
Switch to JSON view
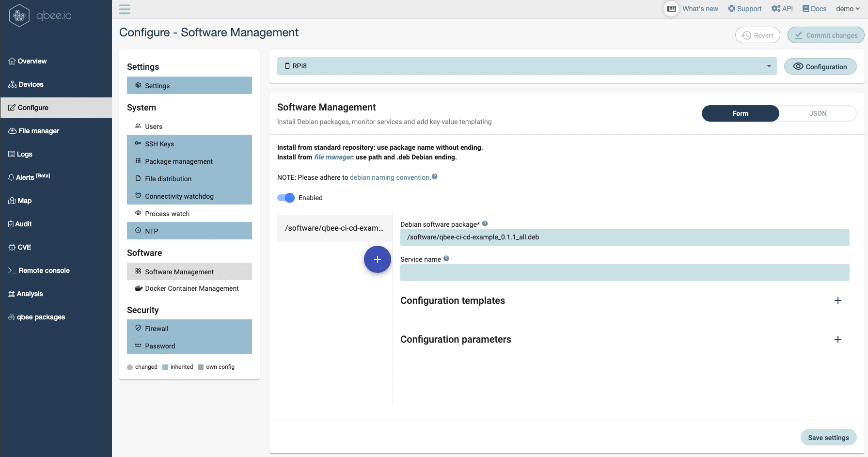818,113
